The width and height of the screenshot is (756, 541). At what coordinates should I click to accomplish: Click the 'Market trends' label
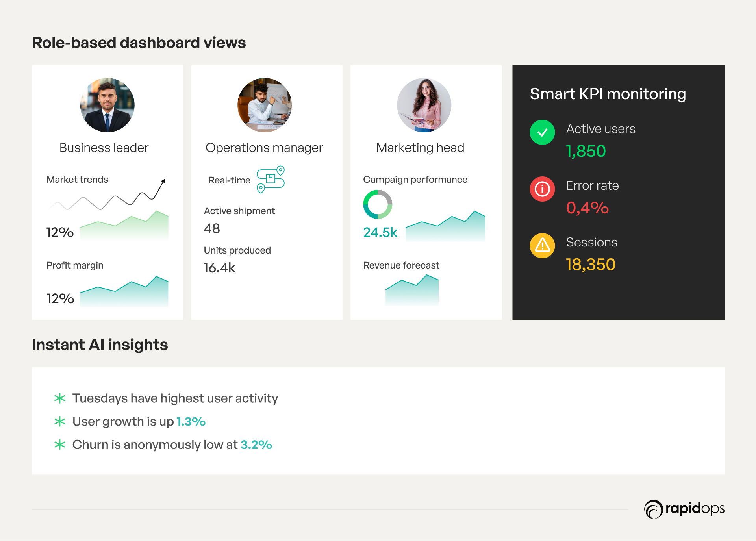coord(77,180)
